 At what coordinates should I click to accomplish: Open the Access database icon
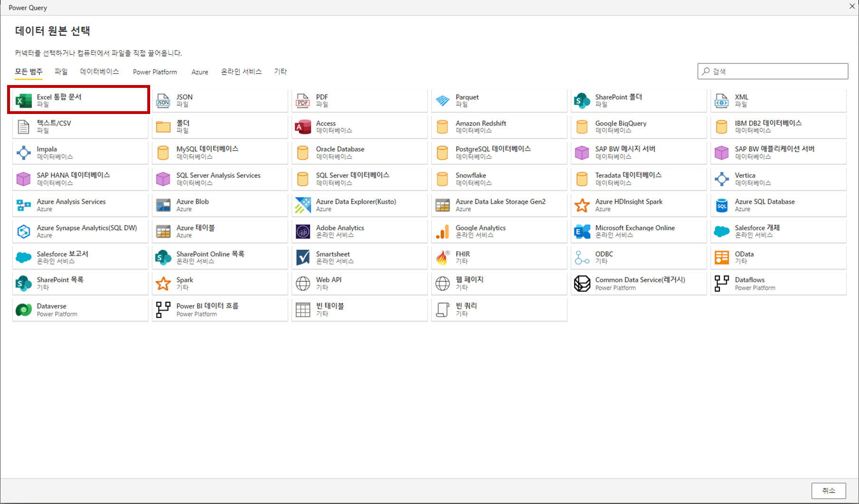tap(303, 127)
